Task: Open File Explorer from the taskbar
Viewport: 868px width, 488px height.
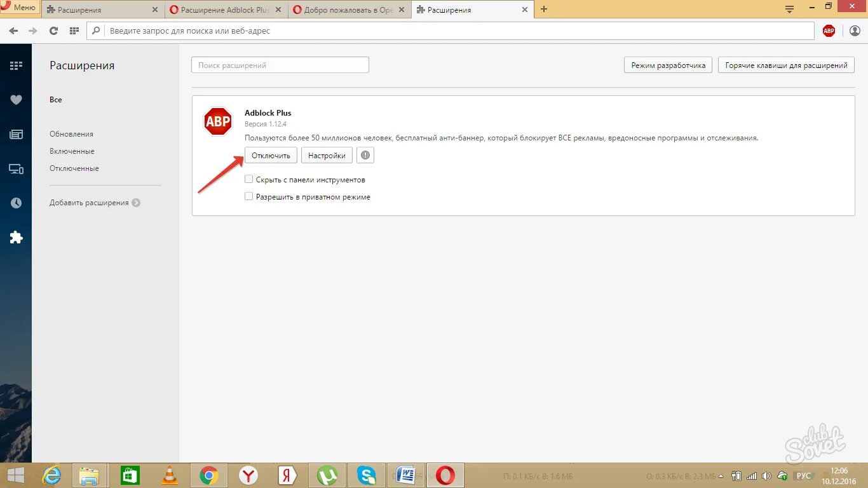Action: (90, 475)
